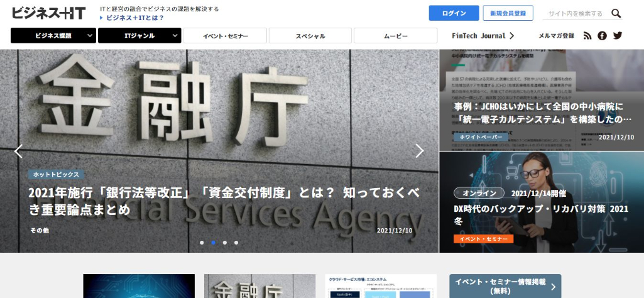Switch to the ムービー menu tab
The height and width of the screenshot is (298, 644).
click(x=395, y=36)
